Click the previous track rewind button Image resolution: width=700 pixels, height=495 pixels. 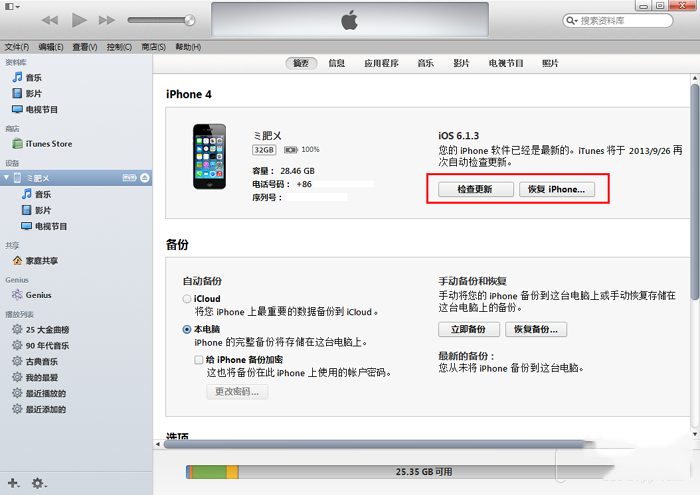50,20
